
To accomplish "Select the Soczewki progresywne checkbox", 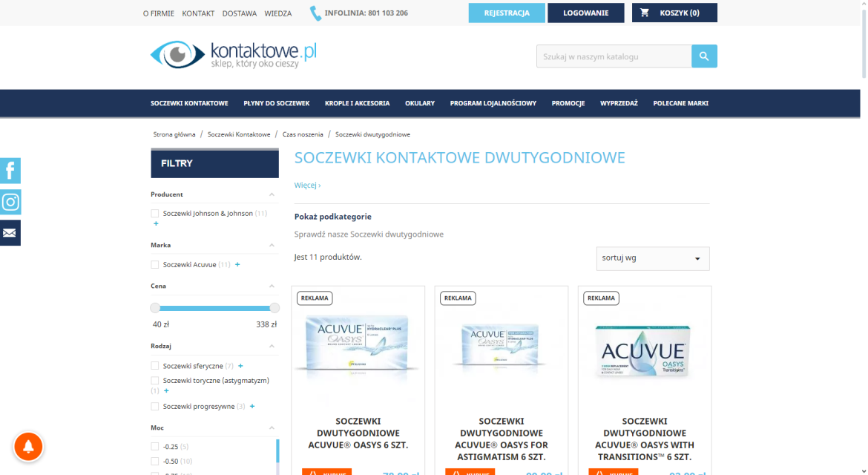I will (155, 407).
